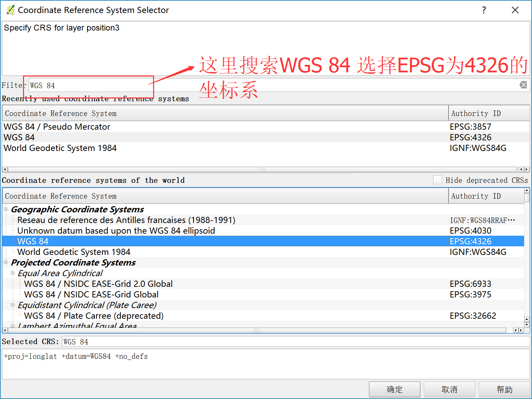Viewport: 532px width, 399px height.
Task: Clear the filter text using the X icon
Action: coord(523,85)
